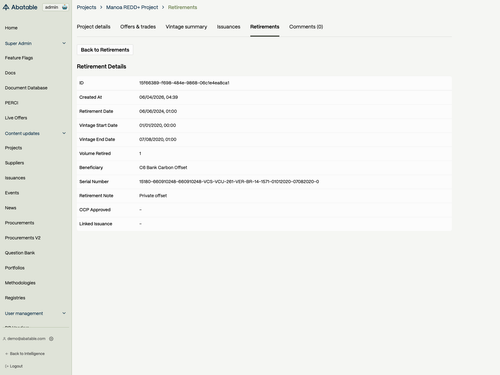Switch to the Issuances tab
The image size is (500, 375).
[x=228, y=27]
